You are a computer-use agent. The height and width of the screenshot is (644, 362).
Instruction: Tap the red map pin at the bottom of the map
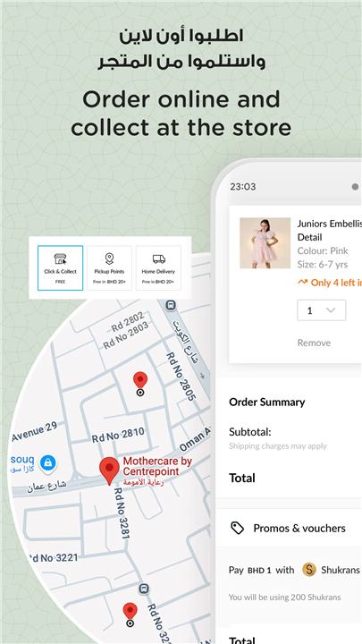(x=130, y=614)
